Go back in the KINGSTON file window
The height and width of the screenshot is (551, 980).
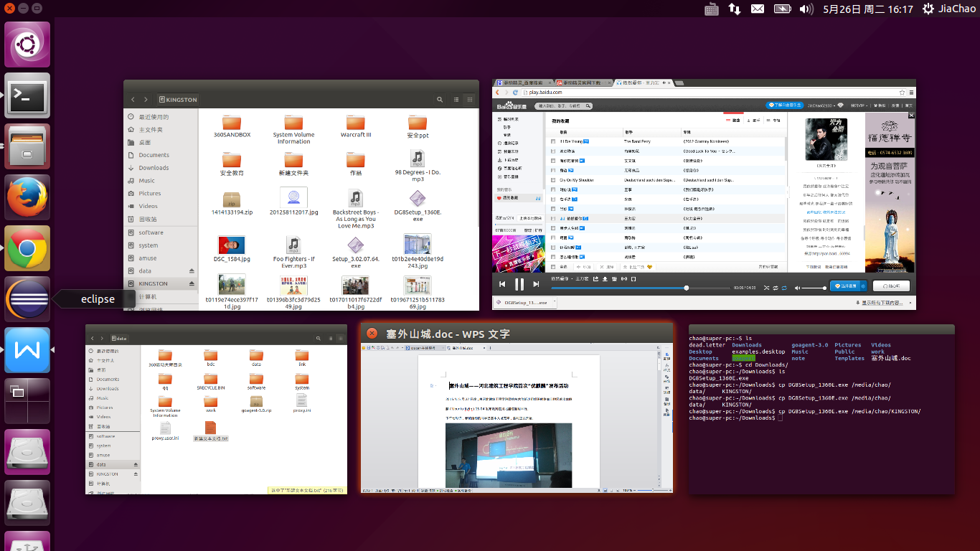[x=133, y=99]
